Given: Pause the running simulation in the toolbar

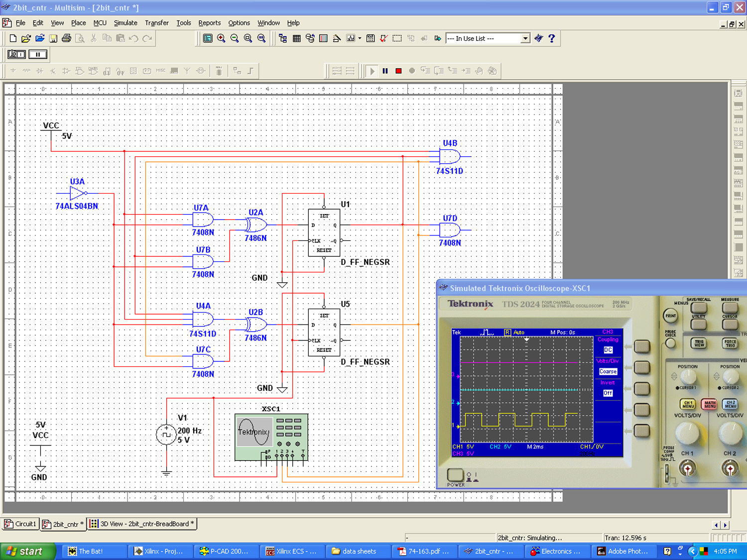Looking at the screenshot, I should (x=385, y=71).
